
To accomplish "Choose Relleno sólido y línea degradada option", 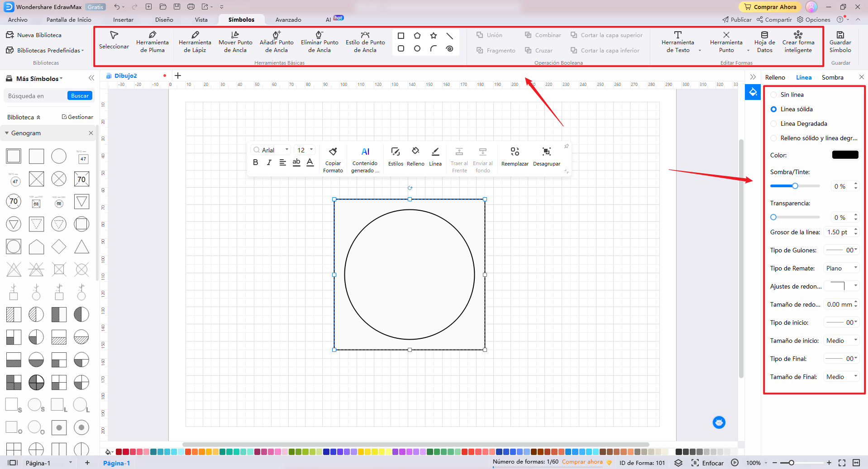I will click(773, 138).
